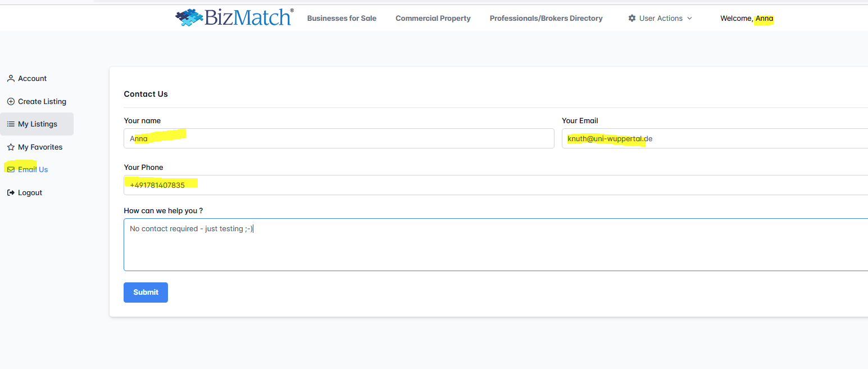The height and width of the screenshot is (369, 868).
Task: Click into the Your Email field
Action: 715,138
